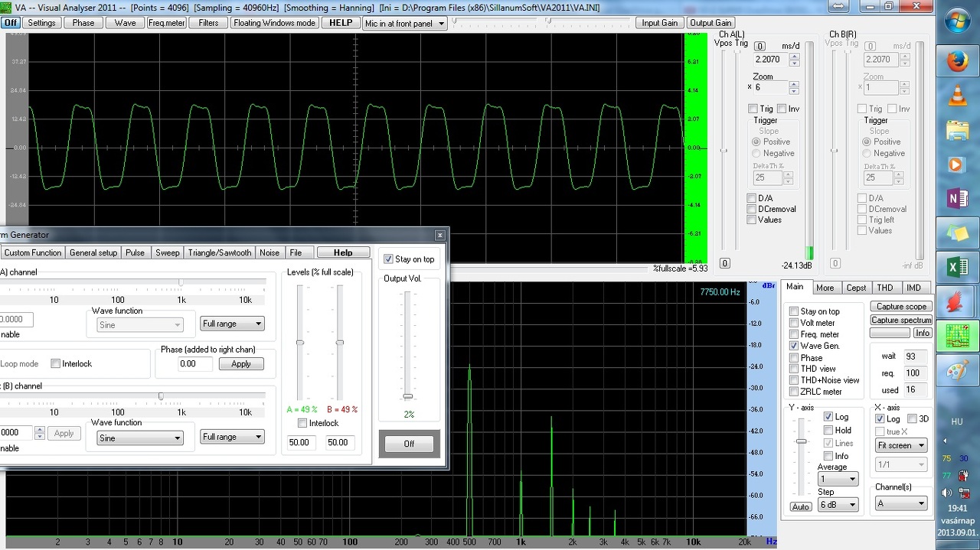
Task: Click the Freq.meter toolbar button
Action: 167,23
